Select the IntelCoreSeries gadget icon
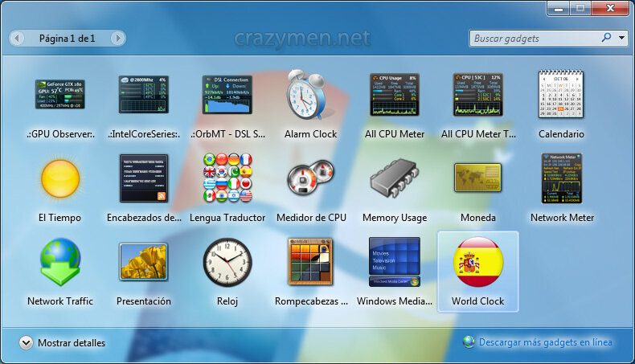Image resolution: width=635 pixels, height=364 pixels. (x=143, y=94)
